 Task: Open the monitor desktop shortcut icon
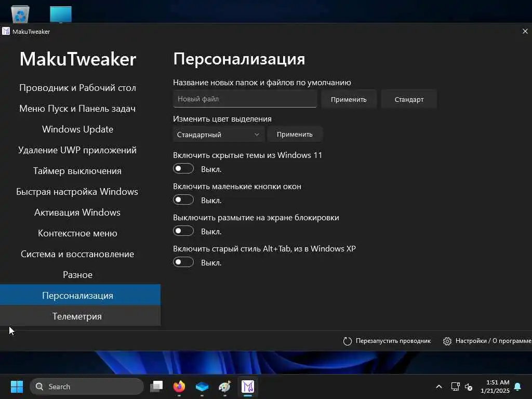coord(61,14)
